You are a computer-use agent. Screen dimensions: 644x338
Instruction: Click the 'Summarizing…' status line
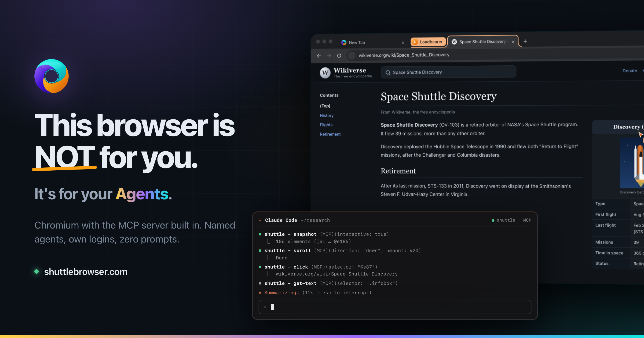coord(315,293)
